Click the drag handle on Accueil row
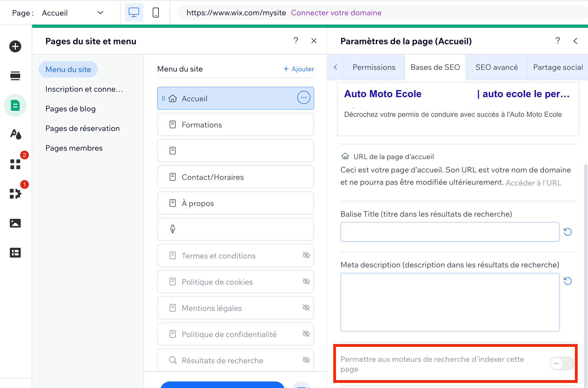 (x=163, y=98)
